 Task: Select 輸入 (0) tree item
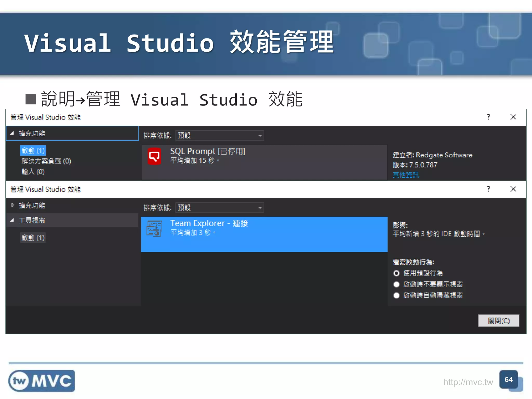tap(33, 172)
